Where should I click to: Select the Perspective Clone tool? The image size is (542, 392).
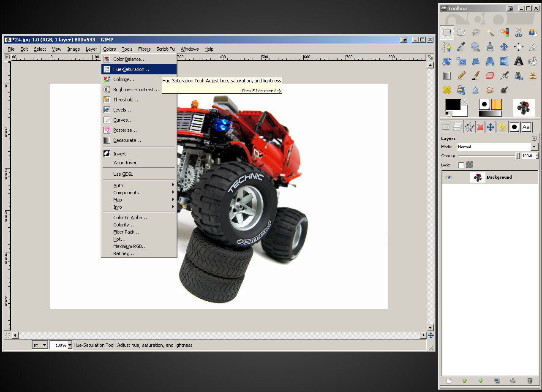[x=461, y=90]
